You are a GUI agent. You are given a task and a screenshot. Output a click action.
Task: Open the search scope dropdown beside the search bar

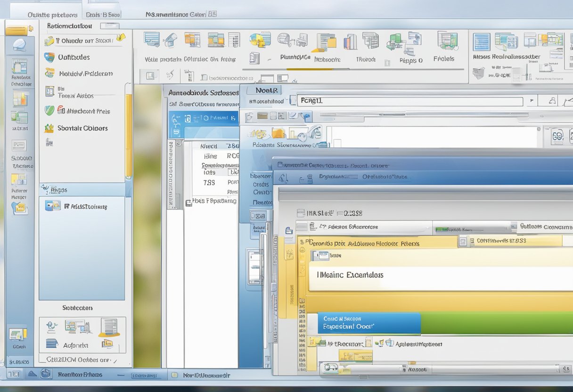point(531,99)
